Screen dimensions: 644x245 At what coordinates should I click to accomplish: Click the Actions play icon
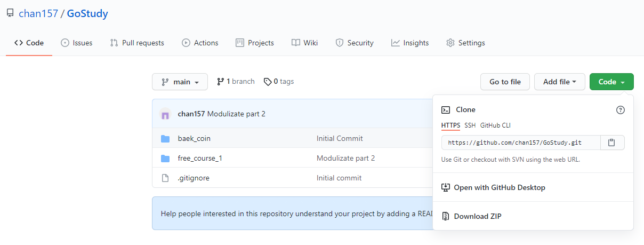point(186,43)
